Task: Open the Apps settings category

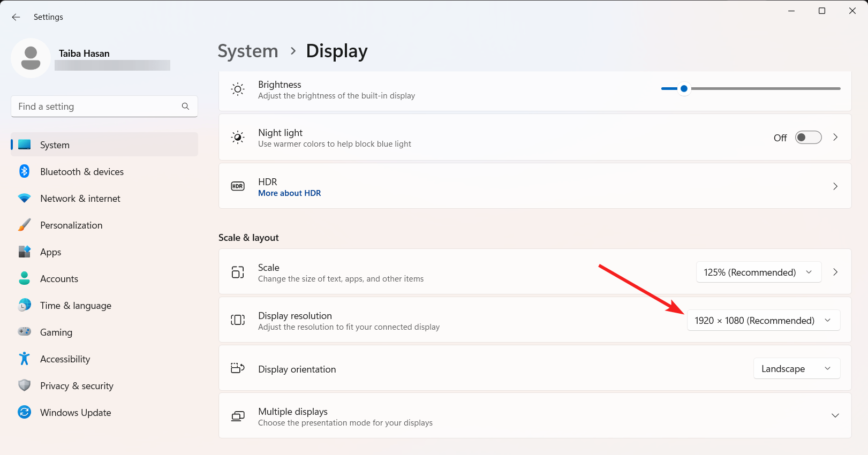Action: [x=51, y=252]
